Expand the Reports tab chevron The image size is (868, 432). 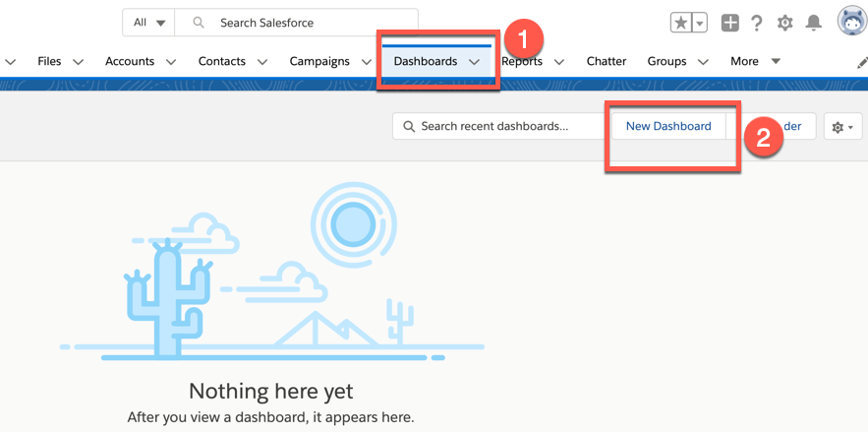[559, 62]
